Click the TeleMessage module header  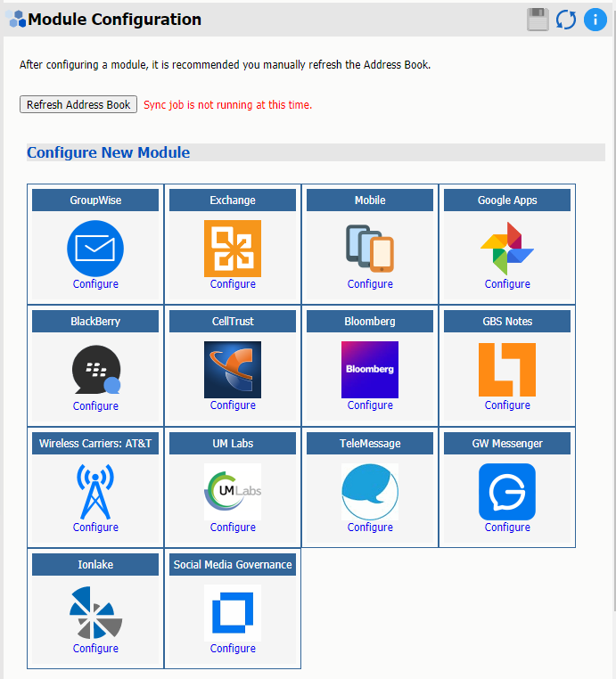pyautogui.click(x=370, y=444)
